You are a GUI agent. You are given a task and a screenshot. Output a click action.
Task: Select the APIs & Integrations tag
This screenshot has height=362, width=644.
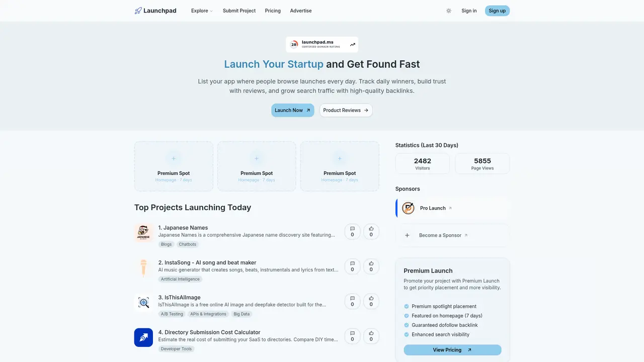point(208,314)
